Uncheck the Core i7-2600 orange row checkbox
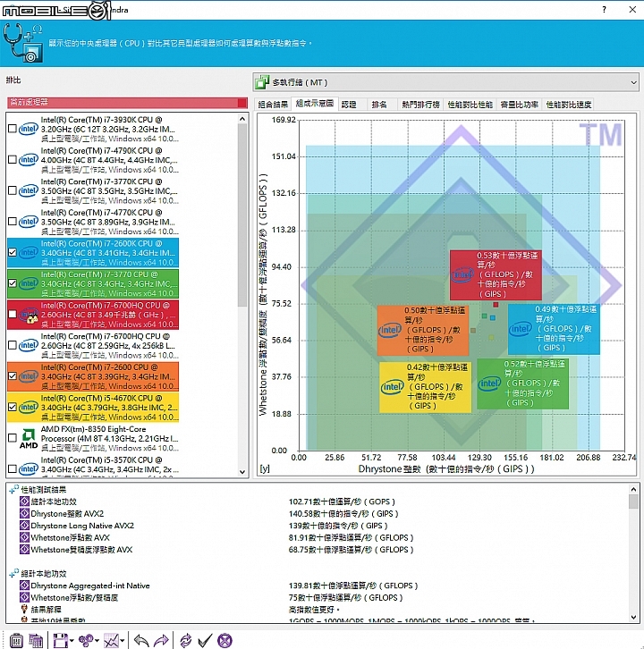644x649 pixels. click(x=13, y=375)
